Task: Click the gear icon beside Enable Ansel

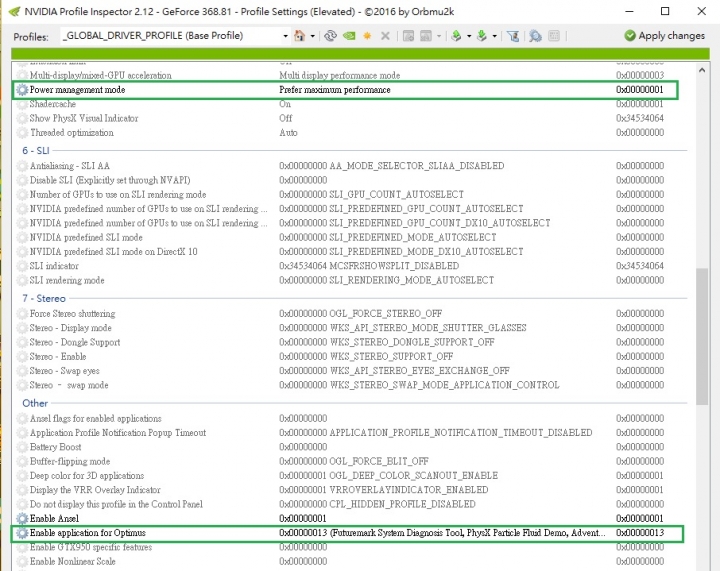Action: [22, 518]
